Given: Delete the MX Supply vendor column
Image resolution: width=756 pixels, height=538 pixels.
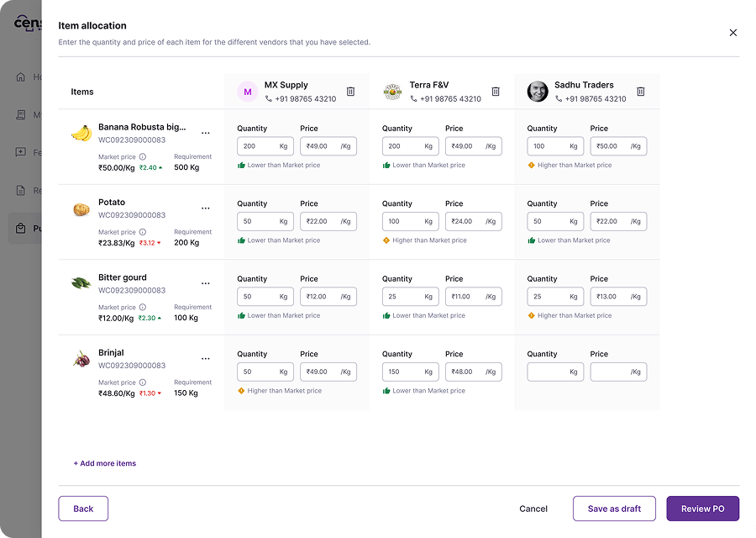Looking at the screenshot, I should [x=351, y=92].
